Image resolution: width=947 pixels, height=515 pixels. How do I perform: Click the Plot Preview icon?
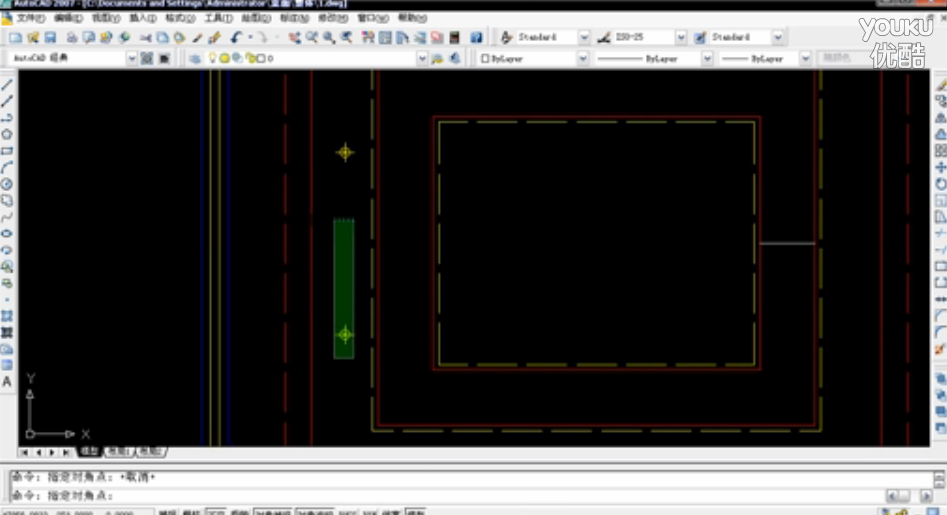pos(89,37)
